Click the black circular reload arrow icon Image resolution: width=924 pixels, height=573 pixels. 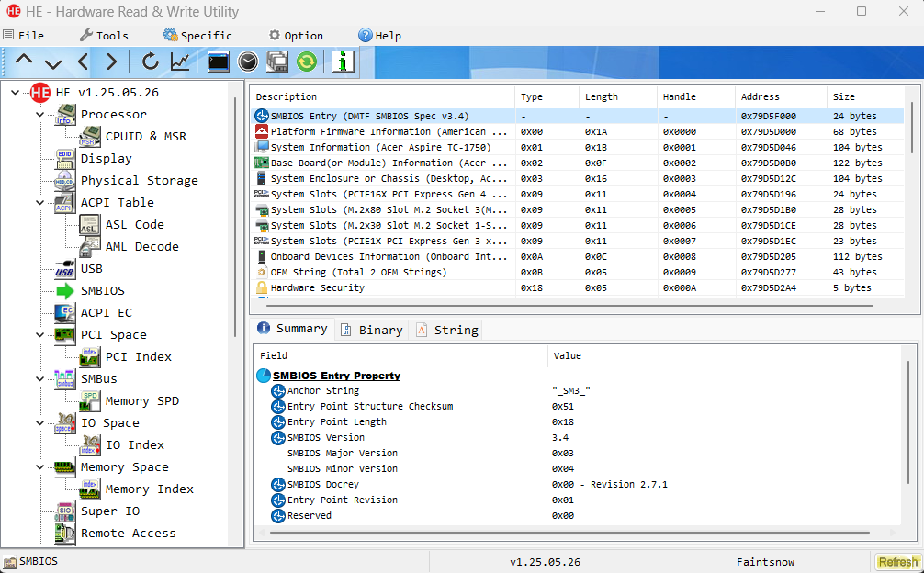coord(150,62)
